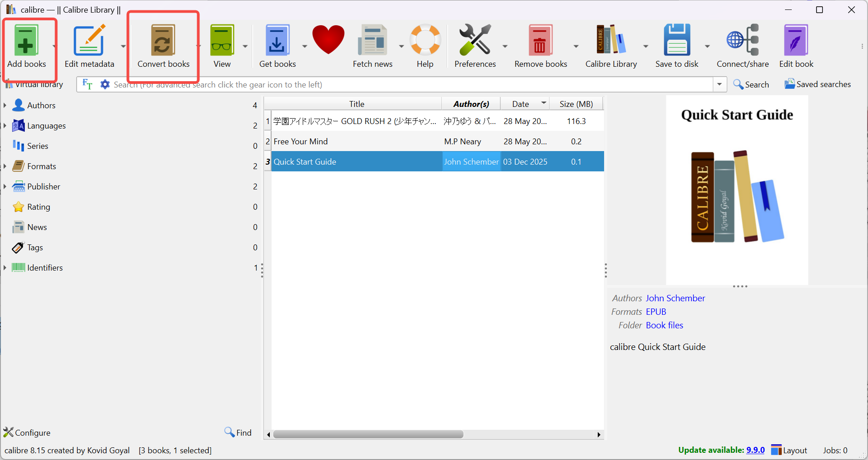
Task: Click the Languages category icon
Action: [x=18, y=125]
